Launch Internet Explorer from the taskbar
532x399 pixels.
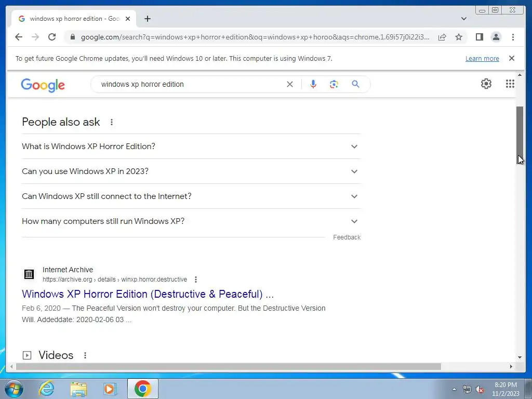click(x=46, y=389)
